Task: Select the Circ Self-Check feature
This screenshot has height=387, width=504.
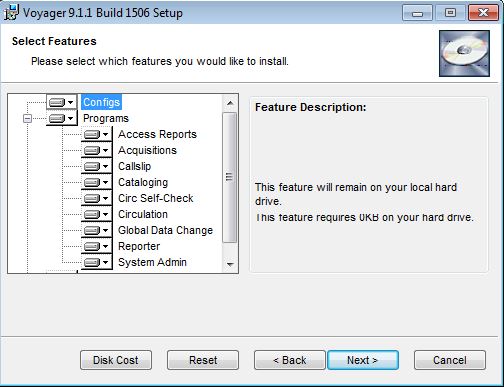Action: coord(156,198)
